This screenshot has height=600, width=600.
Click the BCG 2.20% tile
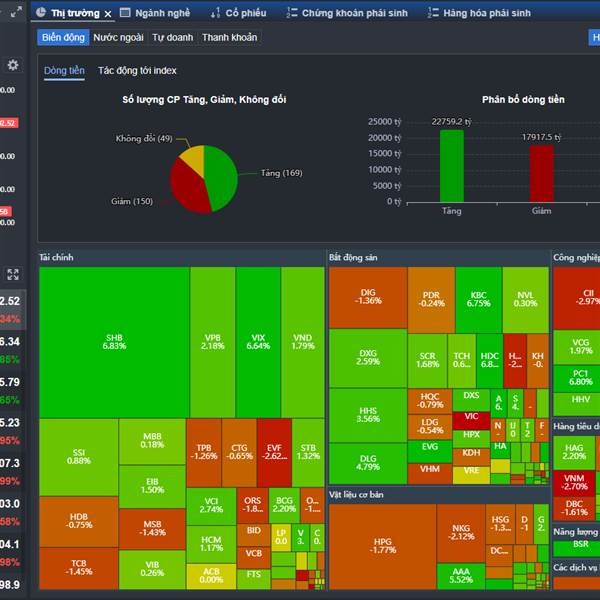pyautogui.click(x=284, y=505)
